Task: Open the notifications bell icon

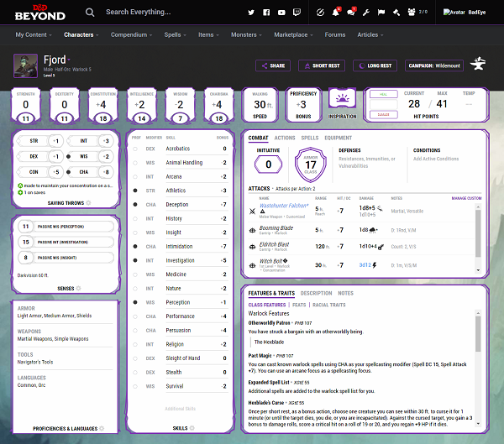Action: pos(335,13)
